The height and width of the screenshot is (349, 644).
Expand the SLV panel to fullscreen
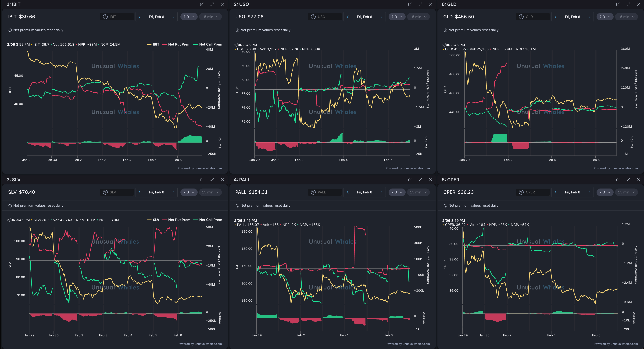212,180
